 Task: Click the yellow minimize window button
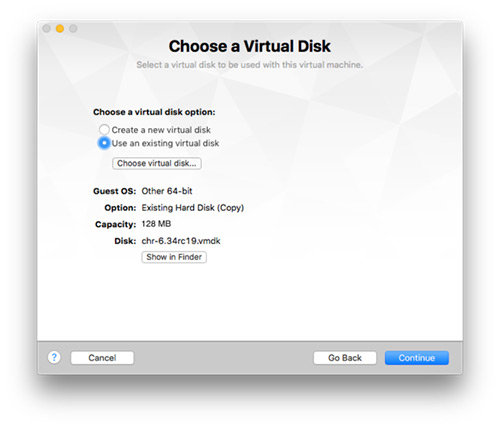click(60, 29)
